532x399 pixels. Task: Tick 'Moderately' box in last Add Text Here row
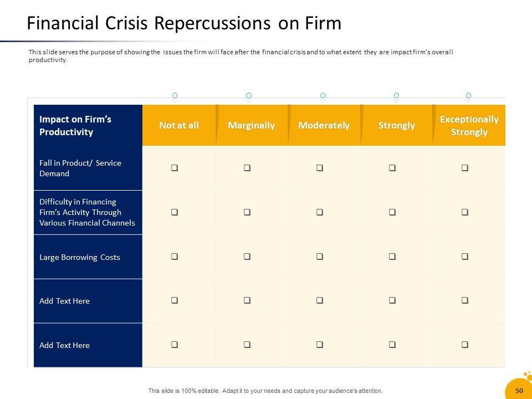tap(320, 345)
